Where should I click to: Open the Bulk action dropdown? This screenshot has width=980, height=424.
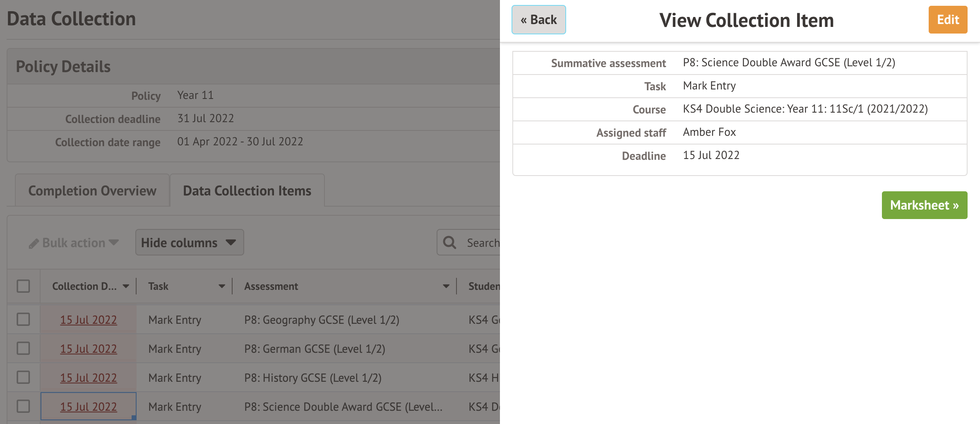pyautogui.click(x=74, y=243)
